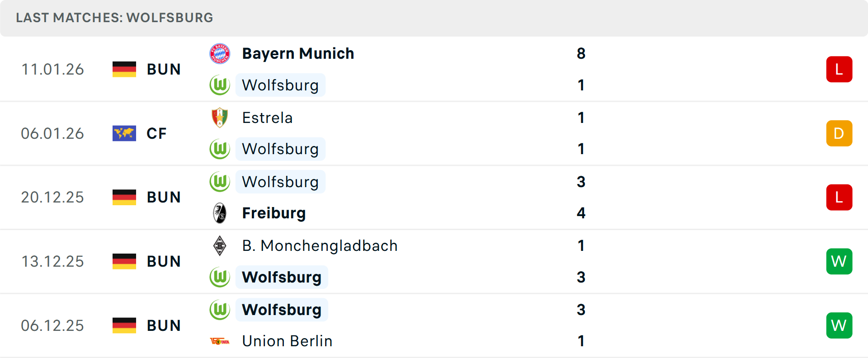The height and width of the screenshot is (358, 868).
Task: Open the orange D draw badge
Action: point(839,133)
